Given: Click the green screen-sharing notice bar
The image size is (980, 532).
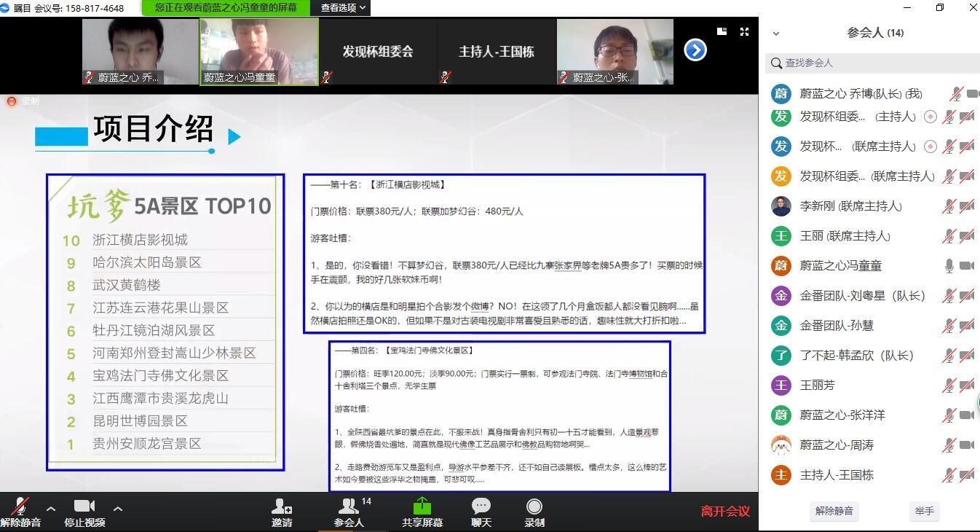Looking at the screenshot, I should (226, 8).
